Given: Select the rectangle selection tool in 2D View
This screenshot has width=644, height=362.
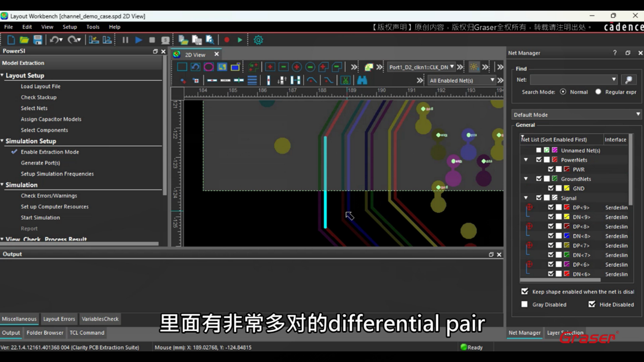Looking at the screenshot, I should pos(182,67).
